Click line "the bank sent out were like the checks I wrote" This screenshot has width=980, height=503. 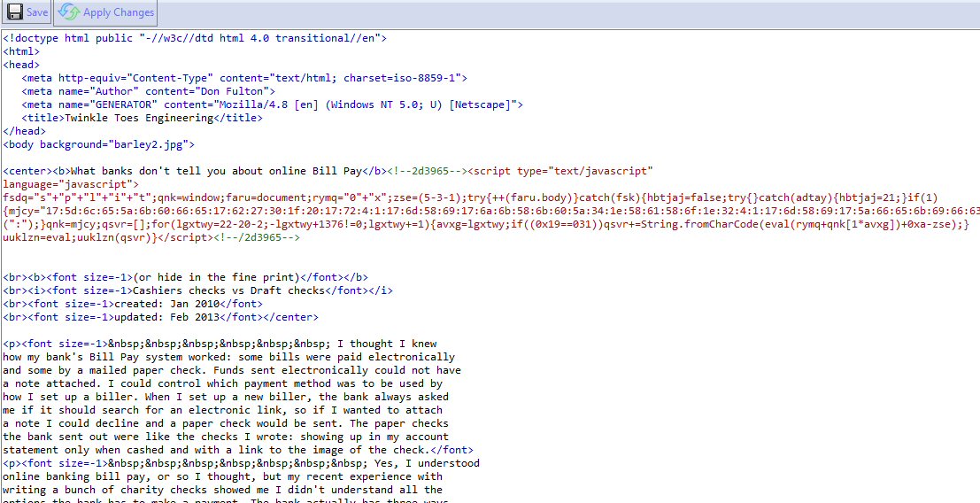(x=226, y=437)
